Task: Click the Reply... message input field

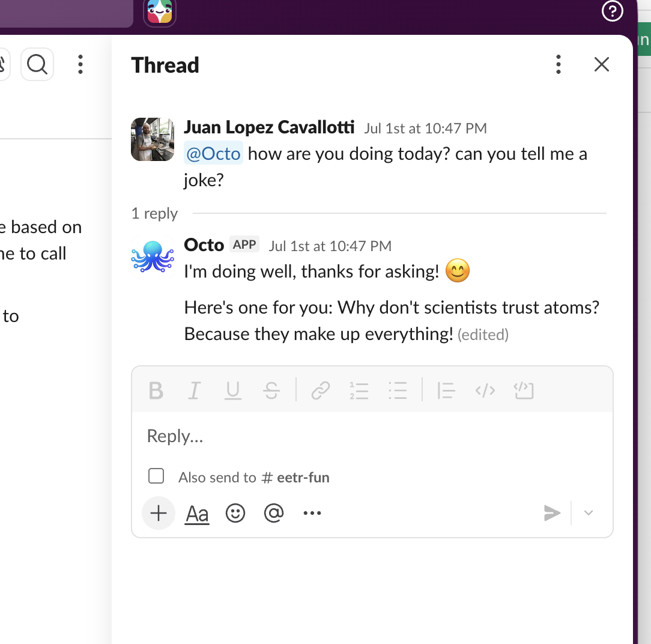Action: (x=372, y=436)
